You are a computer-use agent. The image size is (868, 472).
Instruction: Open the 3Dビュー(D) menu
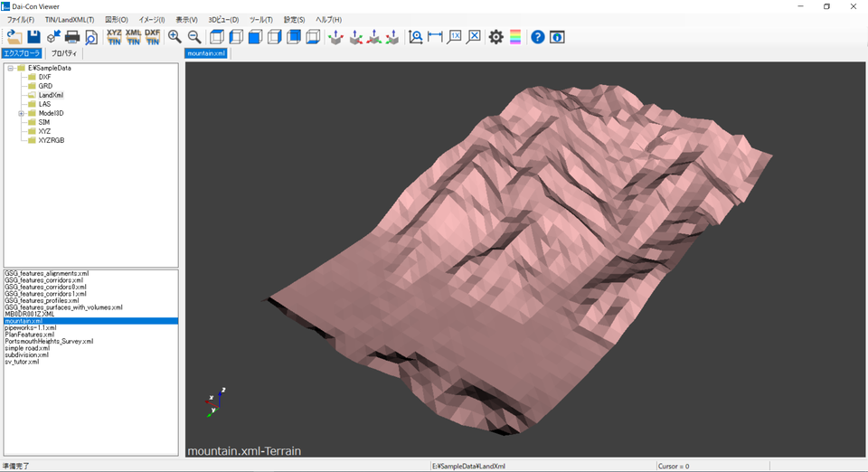[223, 19]
